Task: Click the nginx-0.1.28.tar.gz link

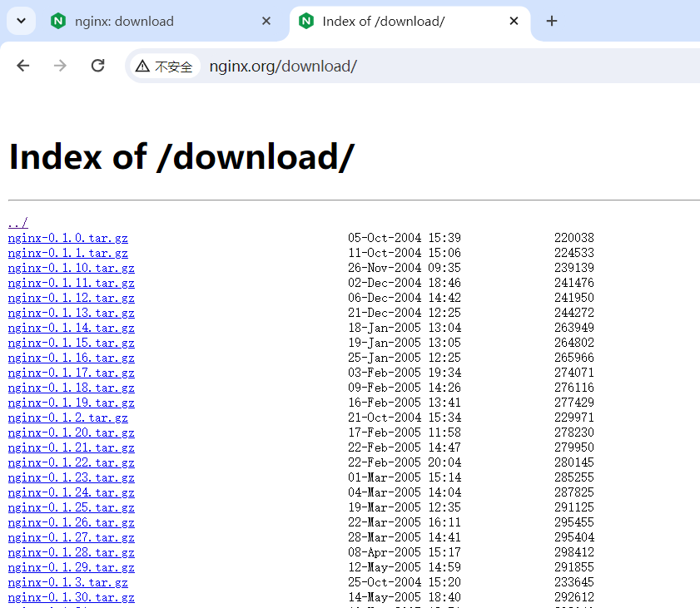Action: point(72,552)
